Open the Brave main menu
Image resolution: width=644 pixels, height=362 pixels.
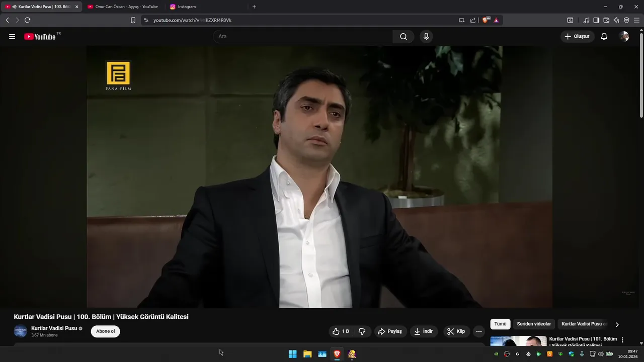click(636, 20)
